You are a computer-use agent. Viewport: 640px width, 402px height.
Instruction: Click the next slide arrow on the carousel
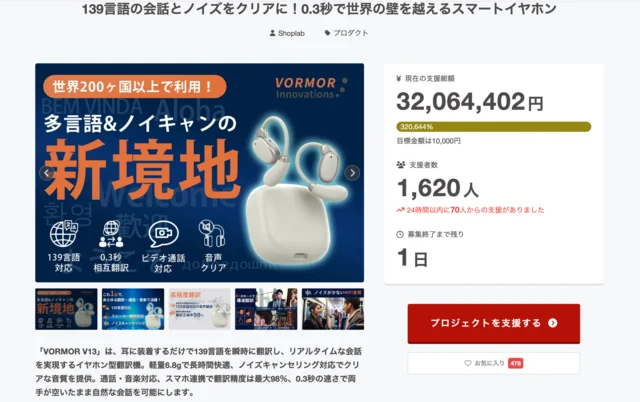[x=352, y=173]
